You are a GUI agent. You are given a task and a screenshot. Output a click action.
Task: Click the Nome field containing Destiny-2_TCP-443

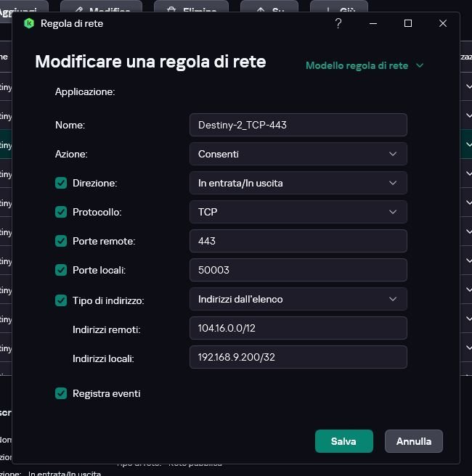tap(298, 125)
